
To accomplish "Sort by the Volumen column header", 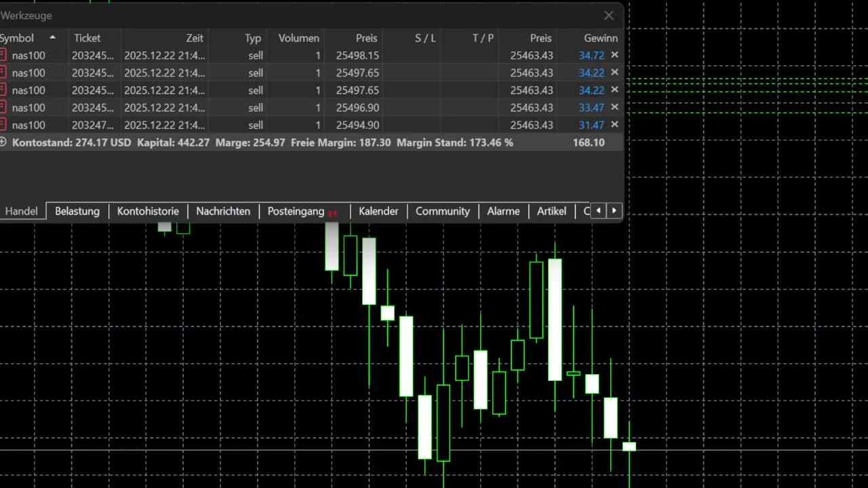I will (x=296, y=38).
